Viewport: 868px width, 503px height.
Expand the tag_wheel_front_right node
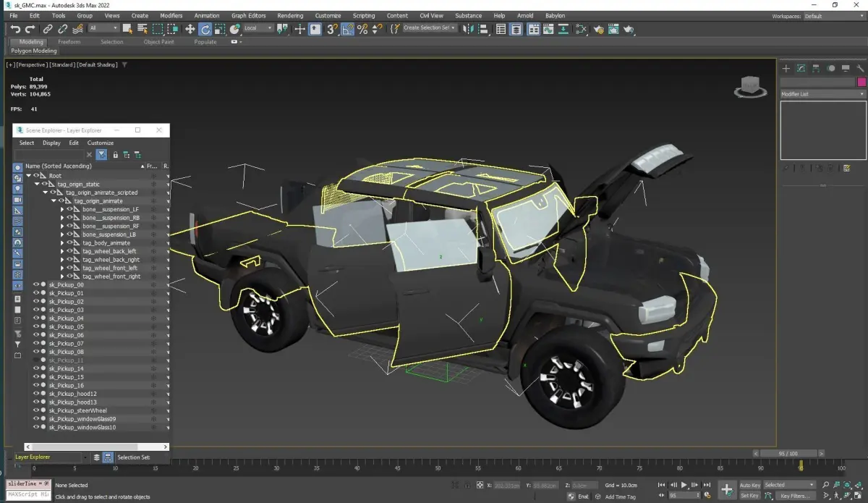(62, 276)
